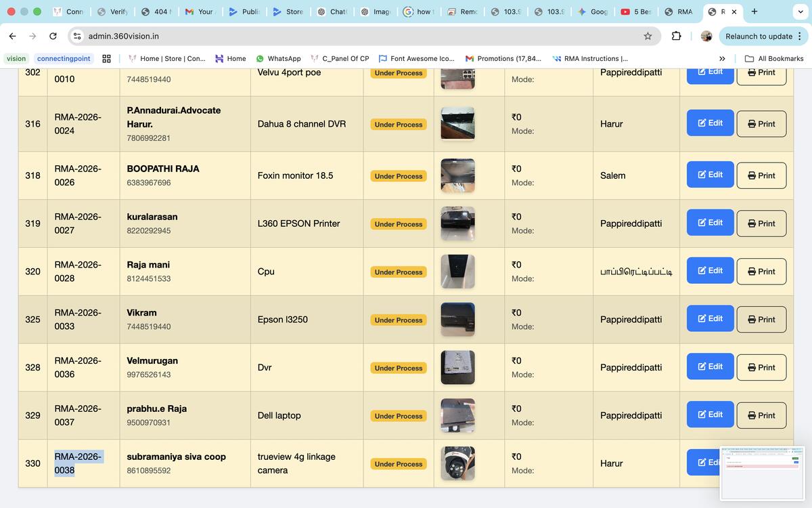Open the site information icon in address bar

click(77, 36)
